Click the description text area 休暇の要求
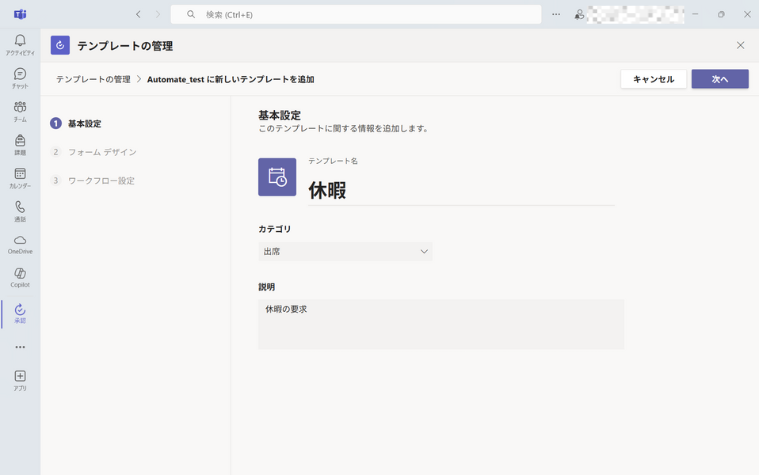This screenshot has width=760, height=475. pyautogui.click(x=441, y=324)
